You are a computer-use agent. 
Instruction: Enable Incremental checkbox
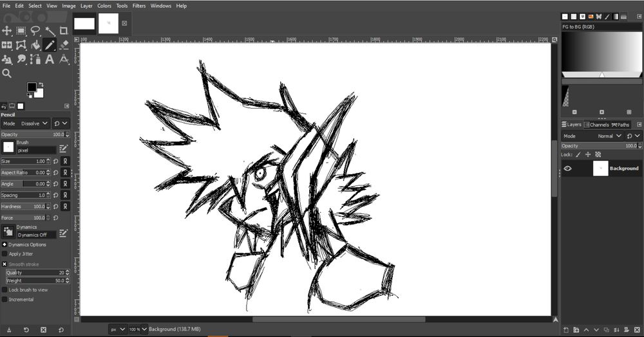pyautogui.click(x=5, y=300)
